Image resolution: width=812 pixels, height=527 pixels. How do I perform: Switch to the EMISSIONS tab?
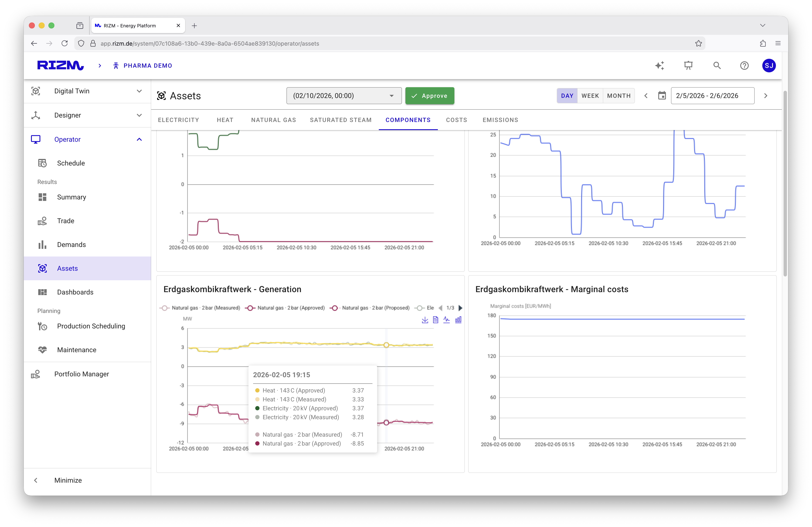coord(500,120)
